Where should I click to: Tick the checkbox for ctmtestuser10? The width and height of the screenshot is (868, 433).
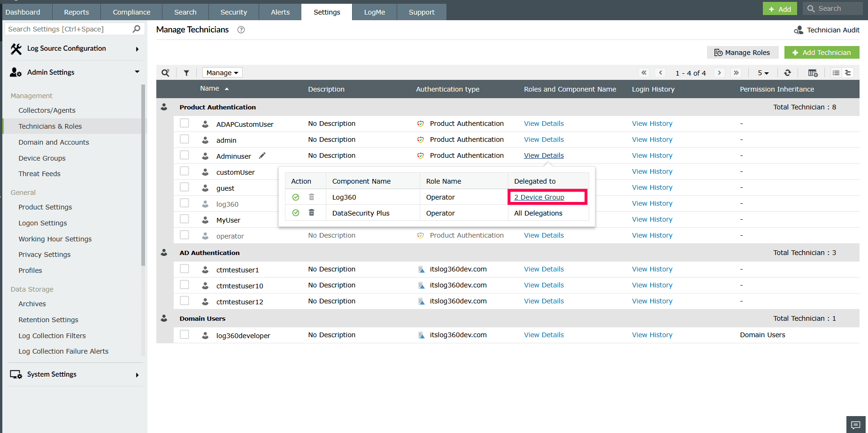[x=184, y=285]
